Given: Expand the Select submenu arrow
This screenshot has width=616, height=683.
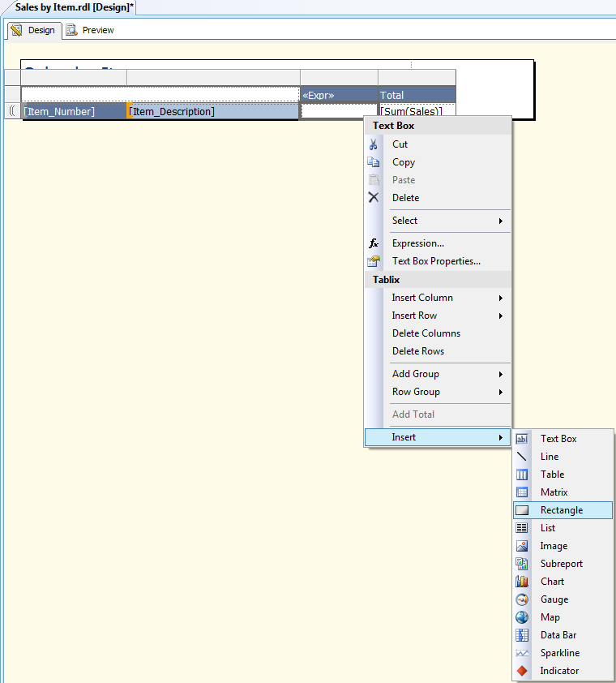Looking at the screenshot, I should pyautogui.click(x=500, y=221).
